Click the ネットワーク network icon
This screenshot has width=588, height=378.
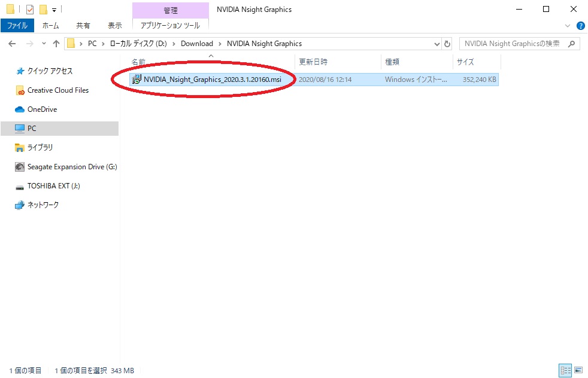pyautogui.click(x=20, y=205)
